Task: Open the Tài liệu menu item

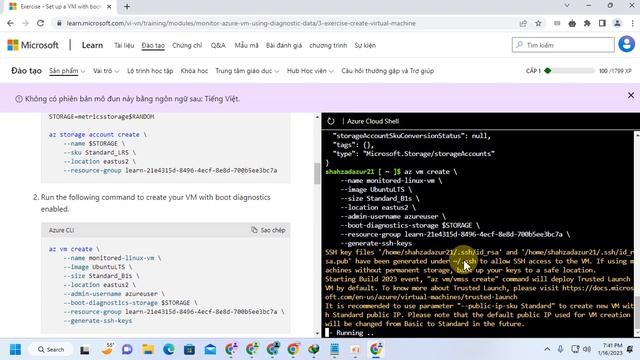Action: (124, 45)
